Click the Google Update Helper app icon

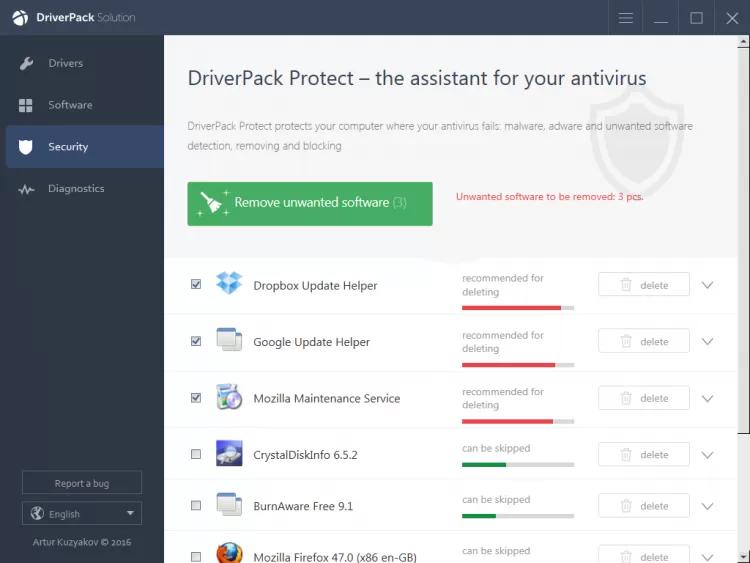point(229,340)
